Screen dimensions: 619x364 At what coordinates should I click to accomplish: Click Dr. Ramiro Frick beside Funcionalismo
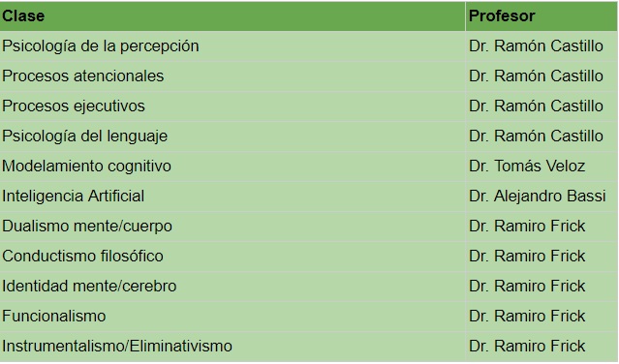(x=542, y=316)
